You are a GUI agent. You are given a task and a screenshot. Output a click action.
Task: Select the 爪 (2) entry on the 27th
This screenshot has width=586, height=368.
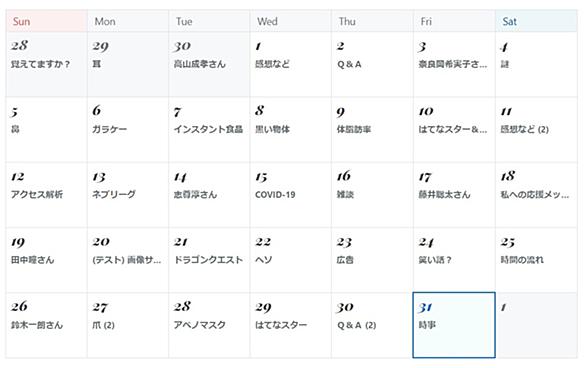(x=103, y=325)
